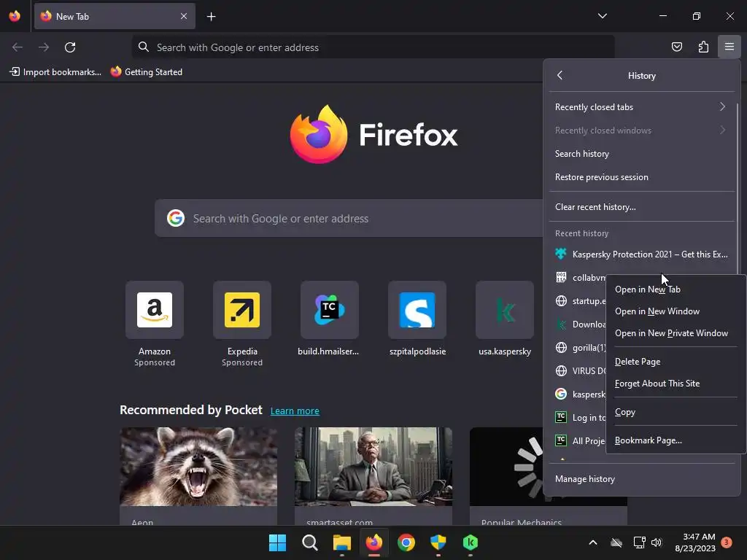Screen dimensions: 747x560
Task: Open the raccoon Aeon article thumbnail
Action: click(x=198, y=467)
